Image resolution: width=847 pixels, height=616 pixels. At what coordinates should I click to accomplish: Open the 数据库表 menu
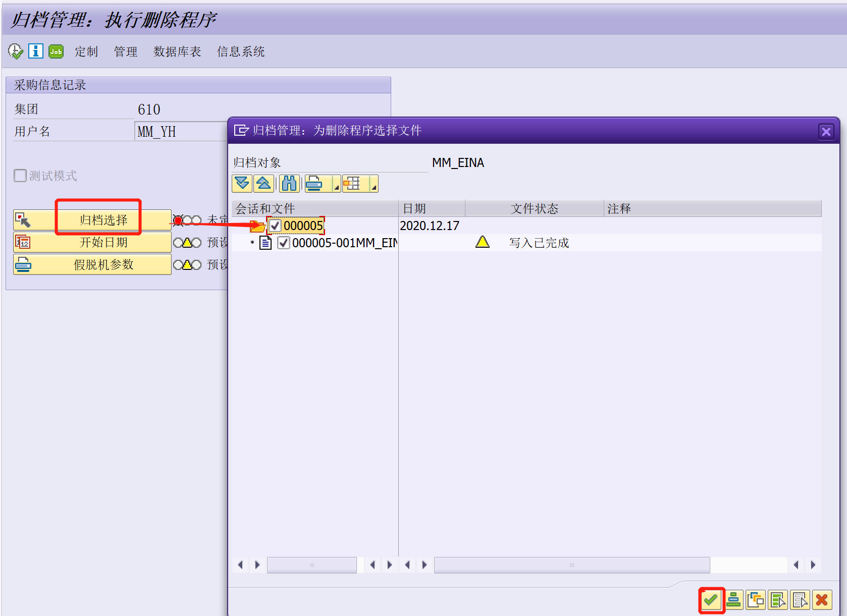click(x=177, y=51)
